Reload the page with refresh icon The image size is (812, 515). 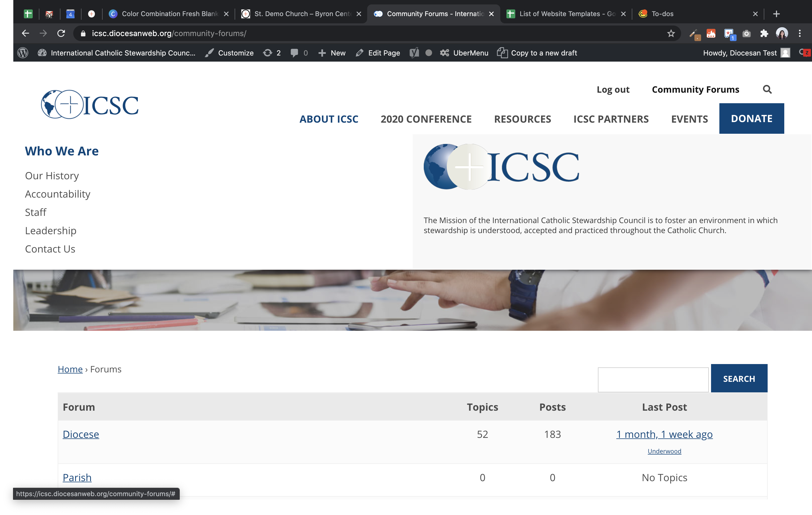tap(61, 33)
